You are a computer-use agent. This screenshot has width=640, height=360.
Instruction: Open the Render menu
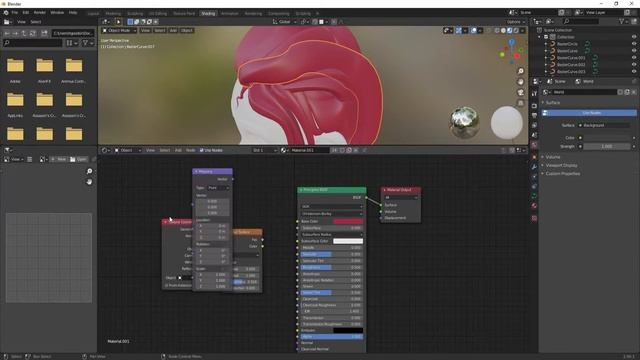[x=40, y=13]
